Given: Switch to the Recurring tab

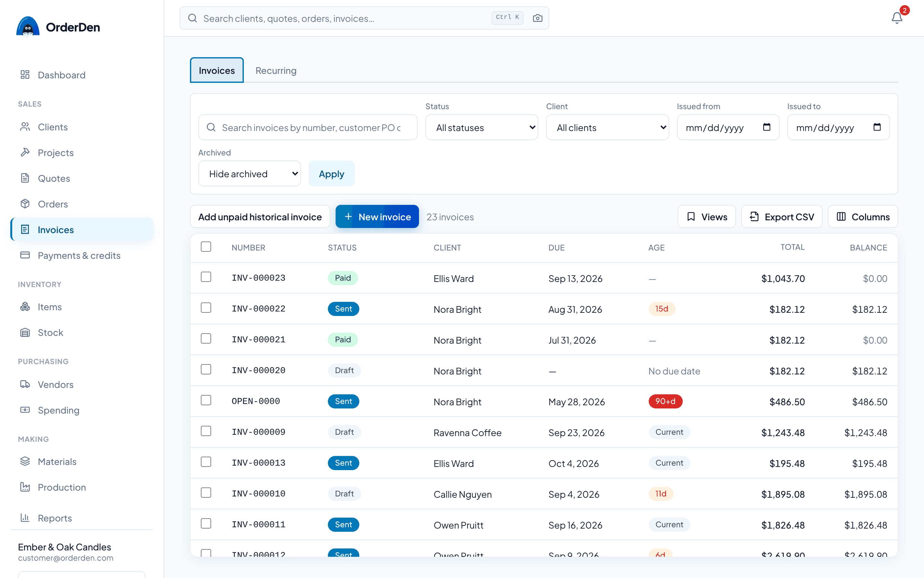Looking at the screenshot, I should coord(276,70).
